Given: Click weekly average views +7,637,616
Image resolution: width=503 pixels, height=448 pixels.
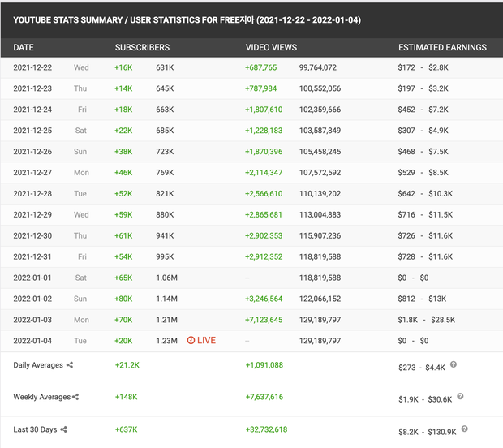Looking at the screenshot, I should coord(264,397).
